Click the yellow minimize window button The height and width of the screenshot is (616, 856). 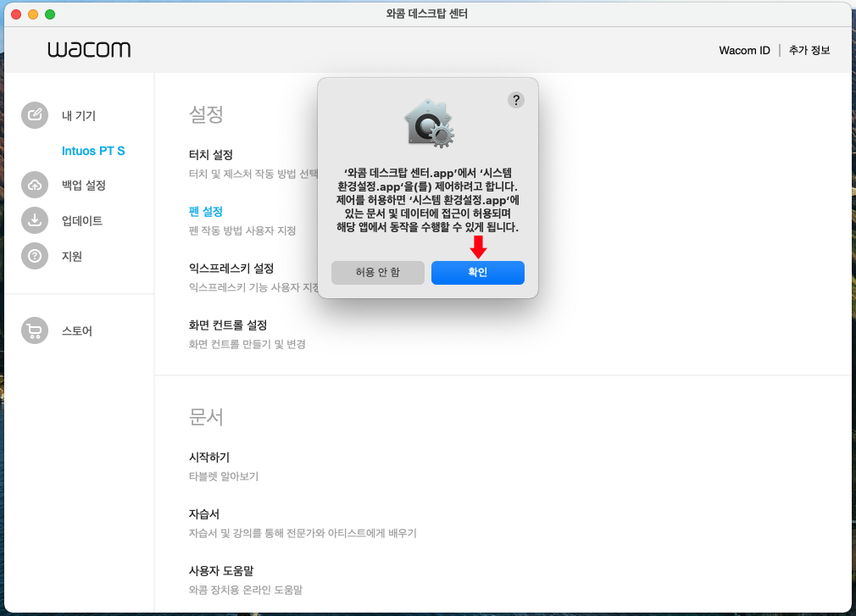pyautogui.click(x=33, y=14)
